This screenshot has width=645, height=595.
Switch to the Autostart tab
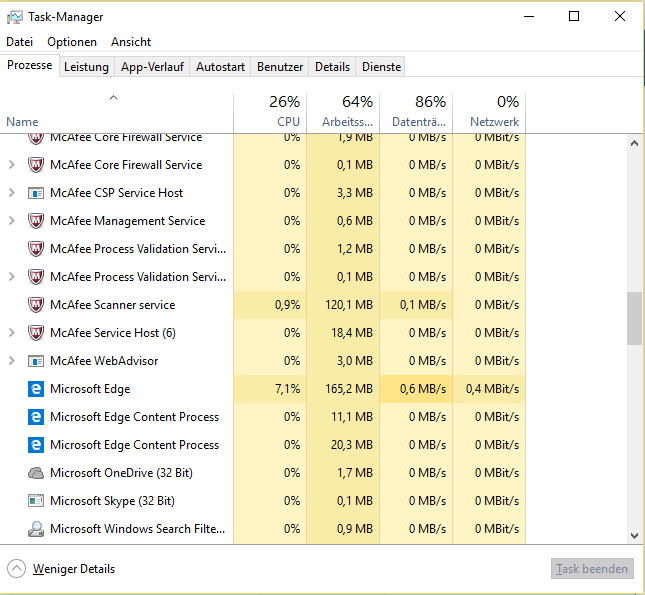[x=220, y=67]
